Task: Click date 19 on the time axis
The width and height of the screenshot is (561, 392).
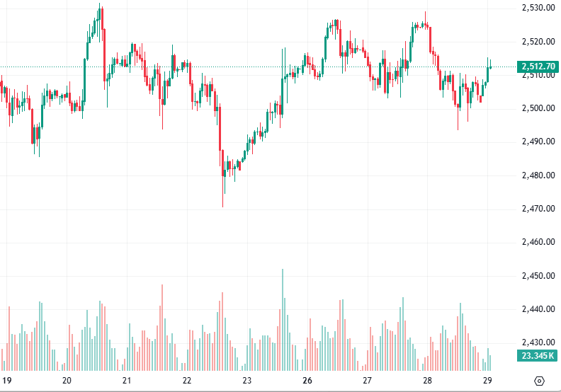Action: click(x=7, y=380)
